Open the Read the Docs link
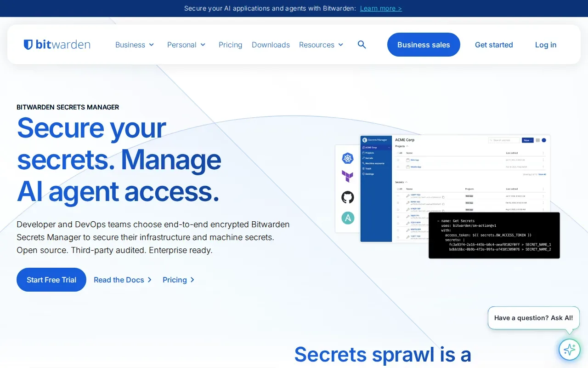The width and height of the screenshot is (588, 368). [x=123, y=280]
